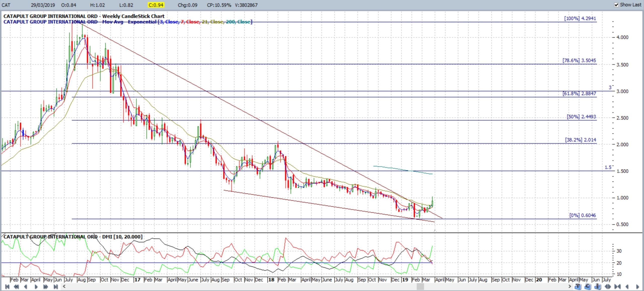Click the [100%] 4.2941 Fibonacci label

[580, 18]
